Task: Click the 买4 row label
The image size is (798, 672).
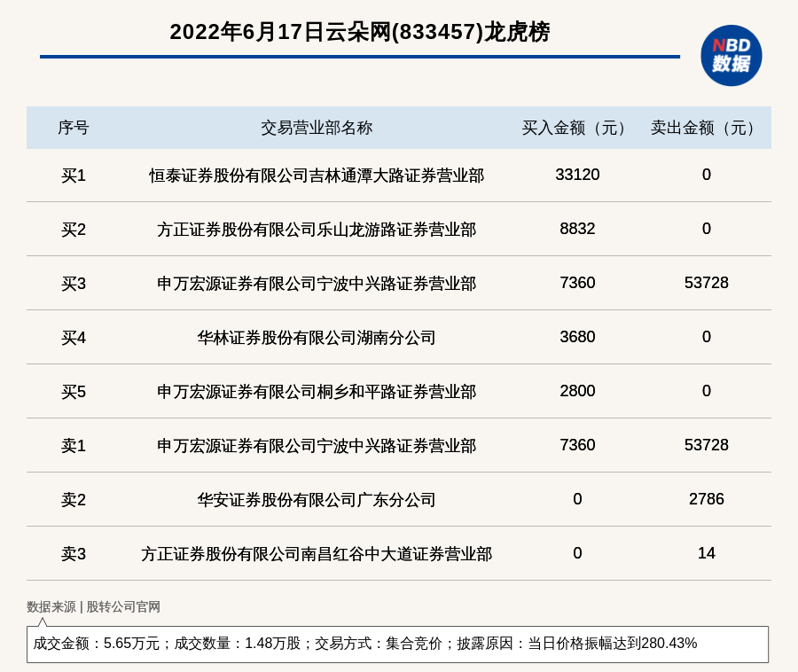Action: pos(74,338)
